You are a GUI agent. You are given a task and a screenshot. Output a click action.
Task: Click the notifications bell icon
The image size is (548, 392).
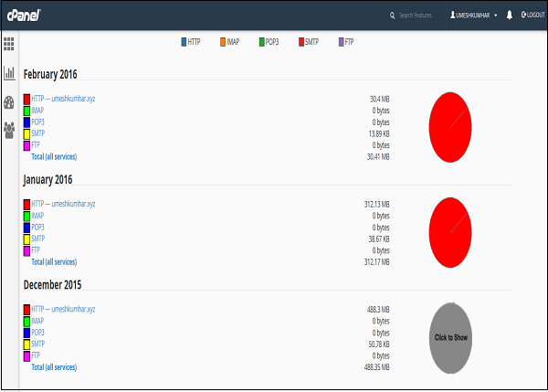(509, 16)
